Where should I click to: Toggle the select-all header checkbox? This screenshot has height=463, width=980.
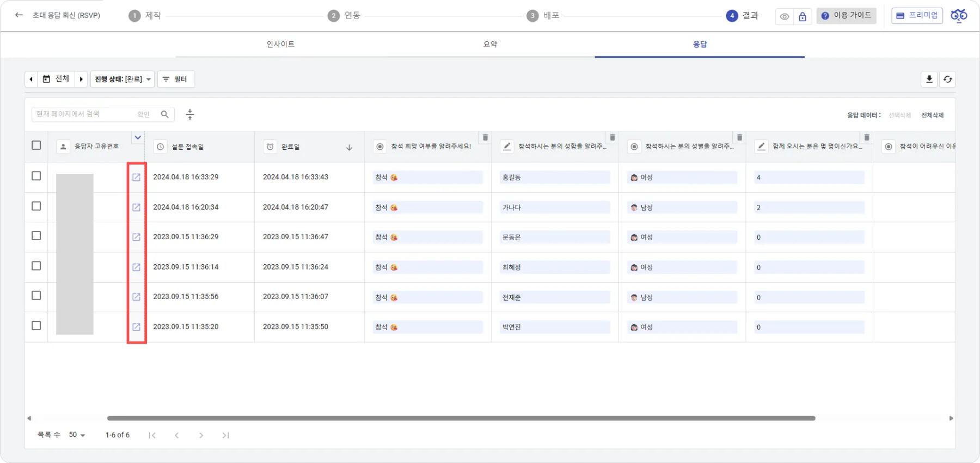36,145
